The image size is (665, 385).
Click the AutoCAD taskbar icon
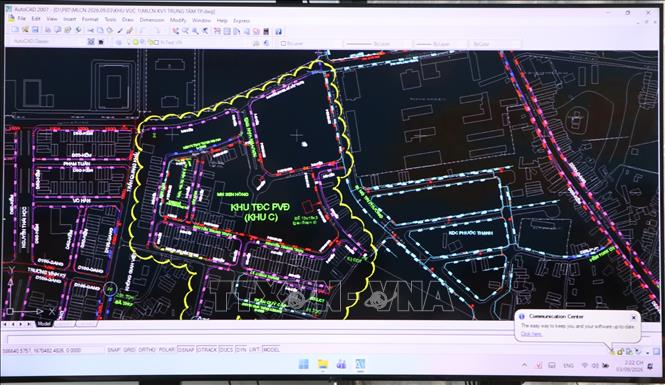tap(360, 364)
